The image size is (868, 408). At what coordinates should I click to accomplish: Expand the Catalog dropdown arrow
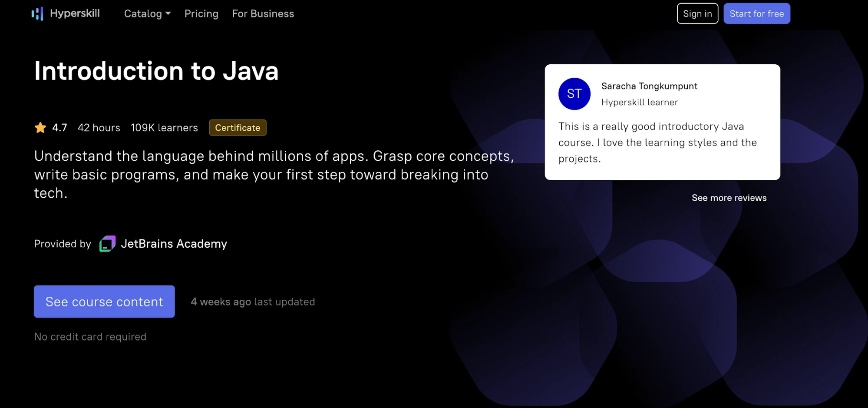tap(168, 13)
